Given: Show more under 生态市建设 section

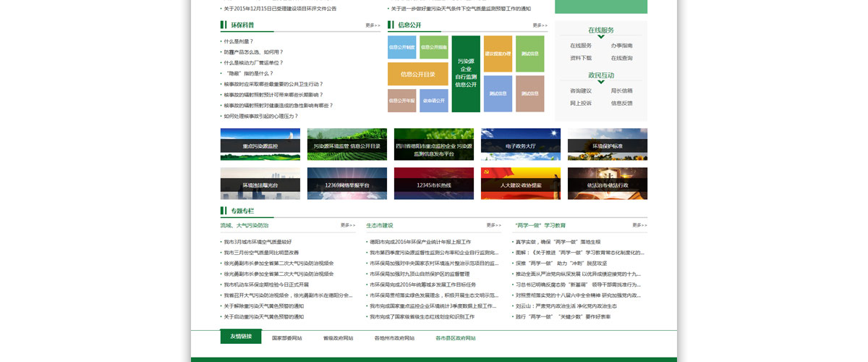Looking at the screenshot, I should pyautogui.click(x=494, y=225).
